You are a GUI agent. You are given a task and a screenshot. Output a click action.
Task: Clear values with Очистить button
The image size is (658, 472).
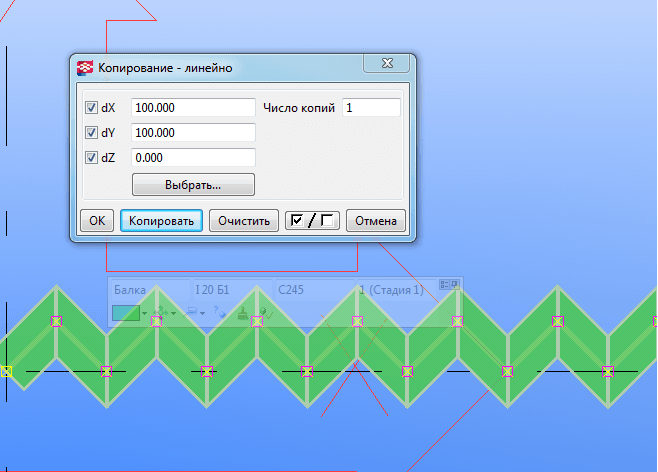click(x=244, y=221)
